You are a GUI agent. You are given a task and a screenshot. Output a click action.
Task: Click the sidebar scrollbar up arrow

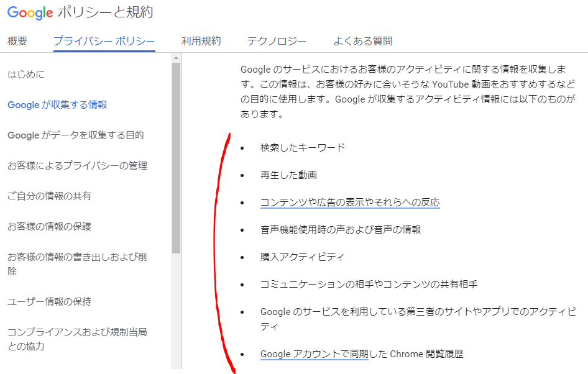point(176,58)
